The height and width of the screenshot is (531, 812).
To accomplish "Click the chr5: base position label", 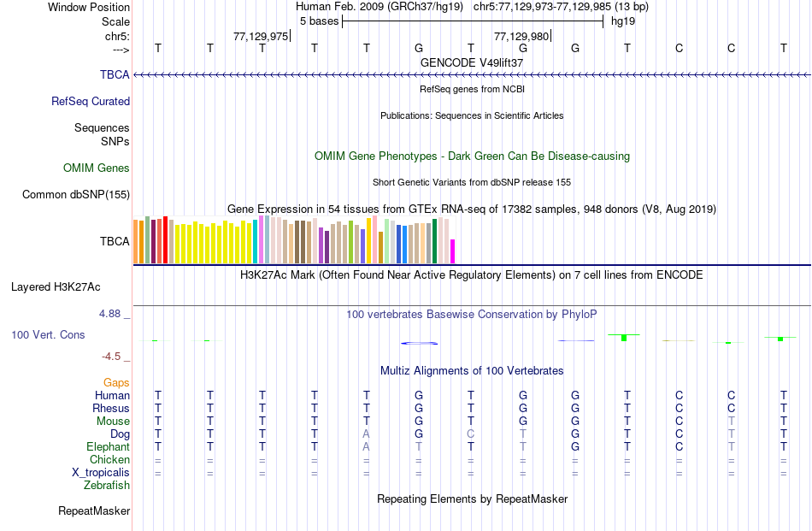I will 117,36.
